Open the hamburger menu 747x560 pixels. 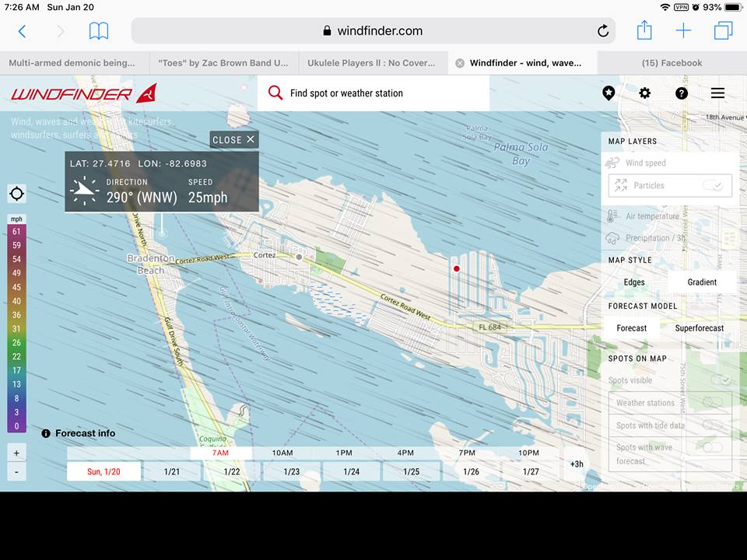[717, 93]
